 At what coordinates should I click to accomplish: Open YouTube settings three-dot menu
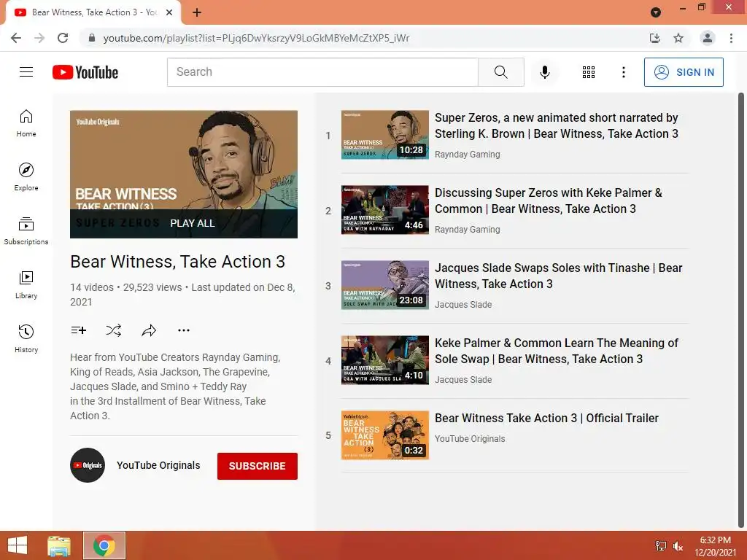click(623, 72)
